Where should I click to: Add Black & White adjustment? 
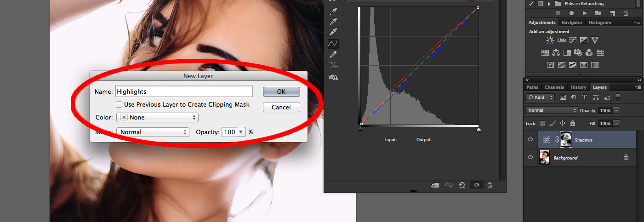(x=567, y=53)
